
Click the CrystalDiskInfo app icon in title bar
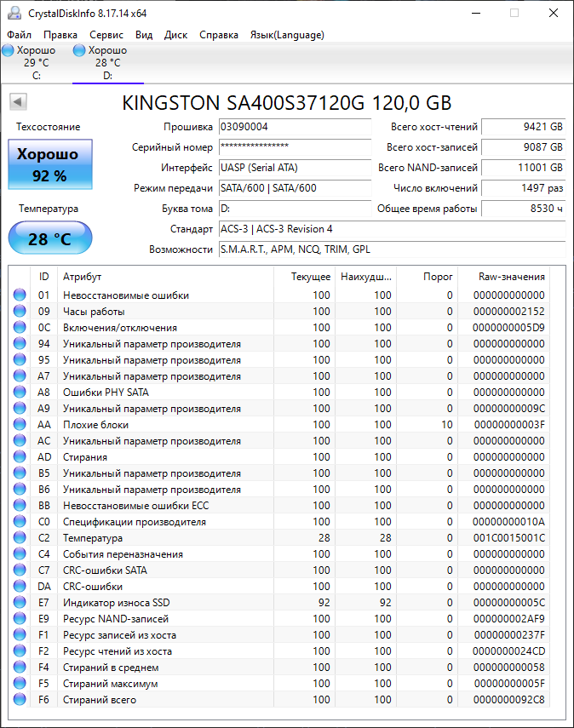coord(14,13)
